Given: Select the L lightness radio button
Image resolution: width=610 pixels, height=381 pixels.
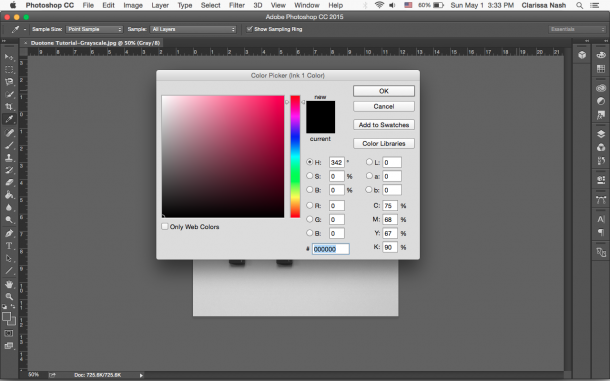Looking at the screenshot, I should click(369, 162).
